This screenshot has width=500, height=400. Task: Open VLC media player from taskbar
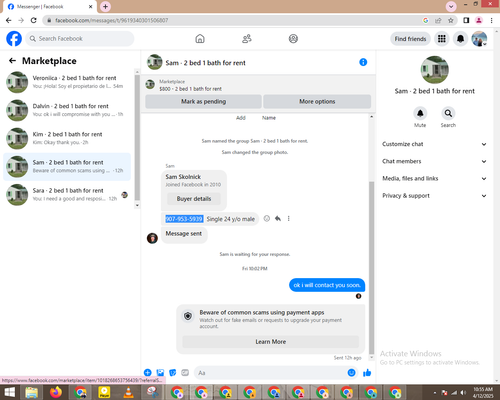(x=128, y=392)
